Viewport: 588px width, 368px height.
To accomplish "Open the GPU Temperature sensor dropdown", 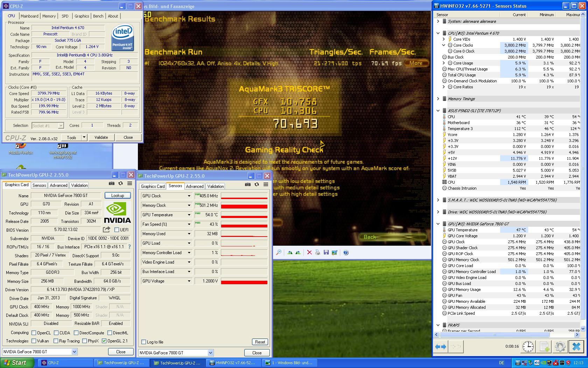I will (189, 215).
